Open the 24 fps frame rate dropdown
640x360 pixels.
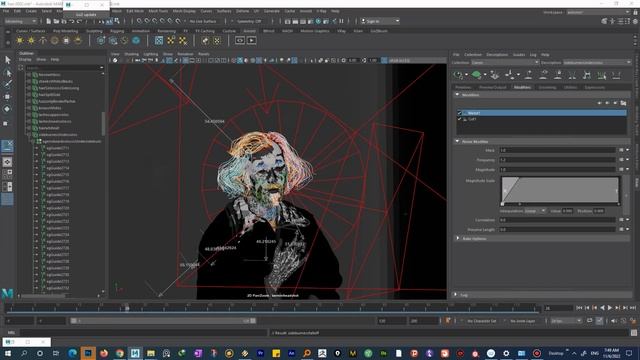coord(566,321)
